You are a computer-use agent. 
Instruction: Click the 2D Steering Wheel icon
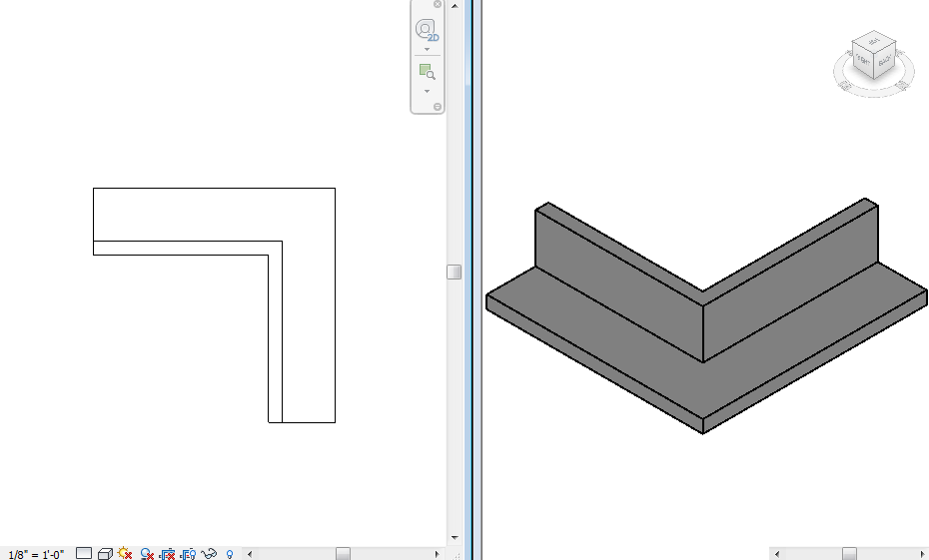pos(427,30)
